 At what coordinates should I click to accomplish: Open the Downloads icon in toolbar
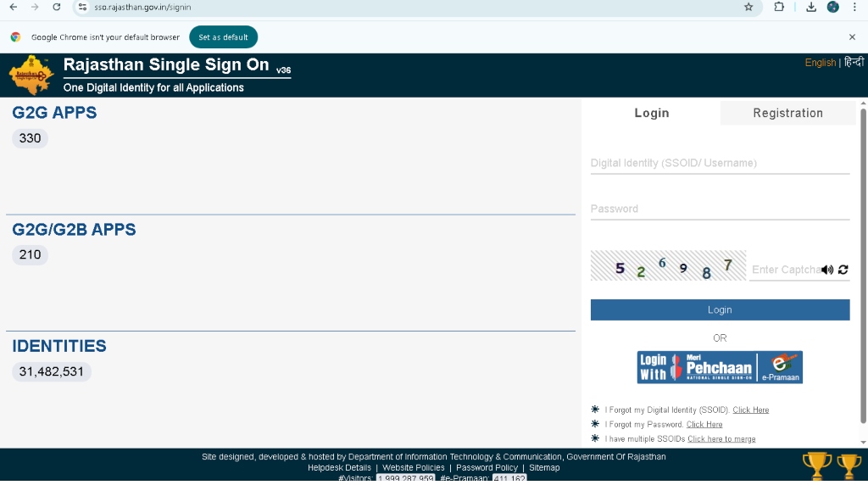[x=811, y=7]
